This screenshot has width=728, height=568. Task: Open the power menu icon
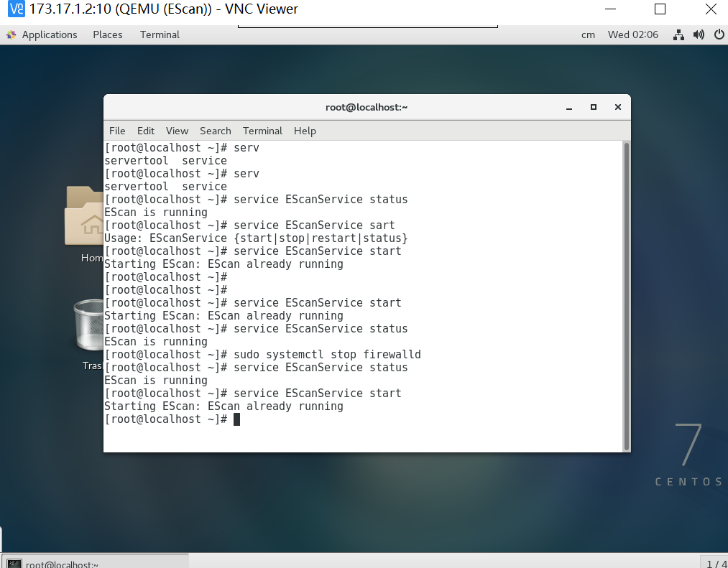[719, 34]
